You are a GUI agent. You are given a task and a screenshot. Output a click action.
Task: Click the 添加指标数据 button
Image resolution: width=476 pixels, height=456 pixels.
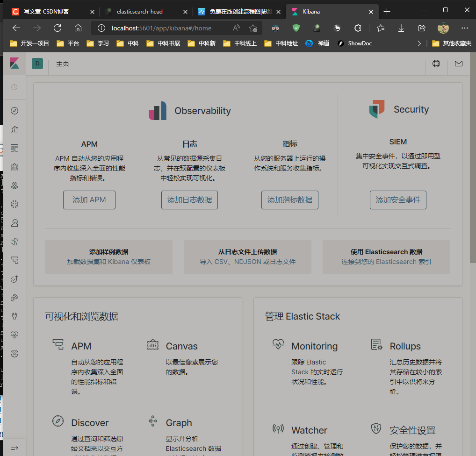tap(290, 200)
